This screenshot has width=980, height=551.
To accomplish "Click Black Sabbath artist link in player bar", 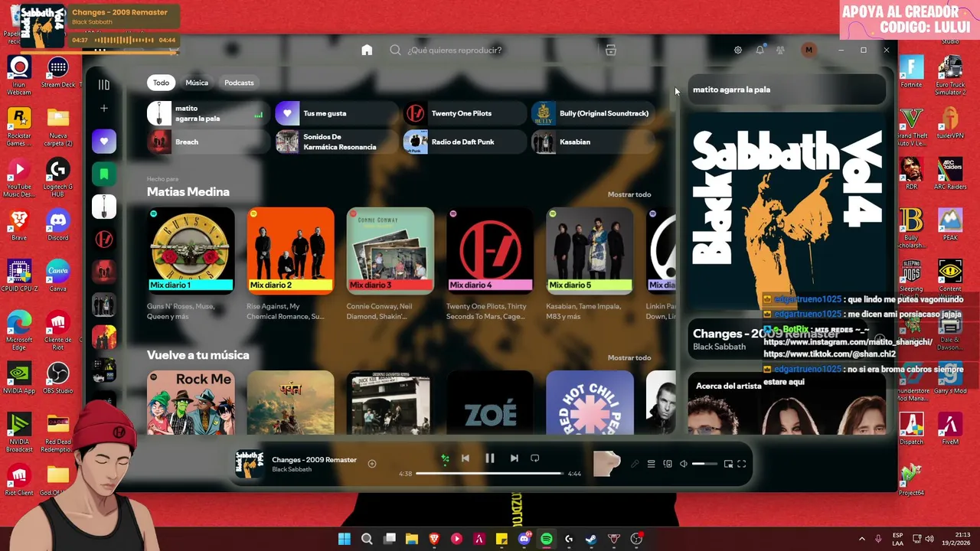I will 292,469.
